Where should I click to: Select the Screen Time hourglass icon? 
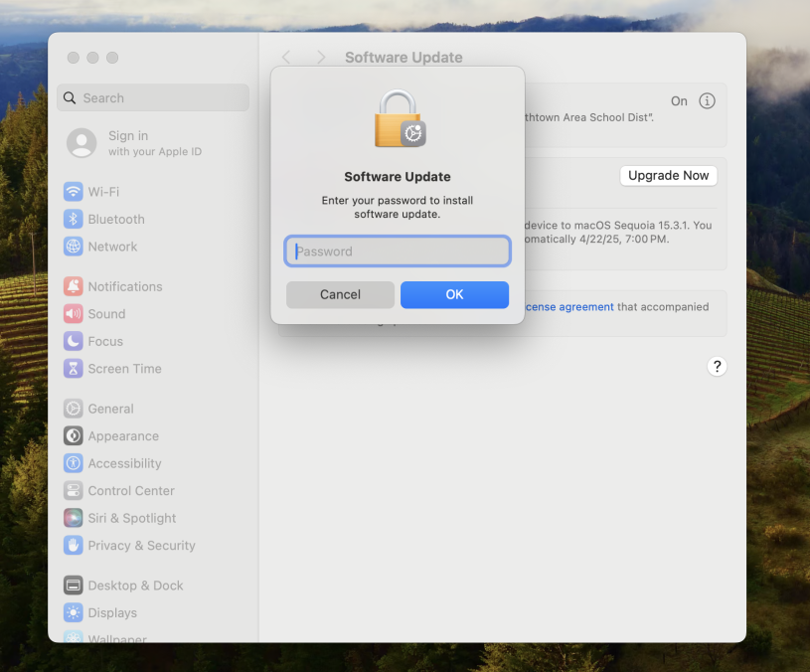click(73, 368)
